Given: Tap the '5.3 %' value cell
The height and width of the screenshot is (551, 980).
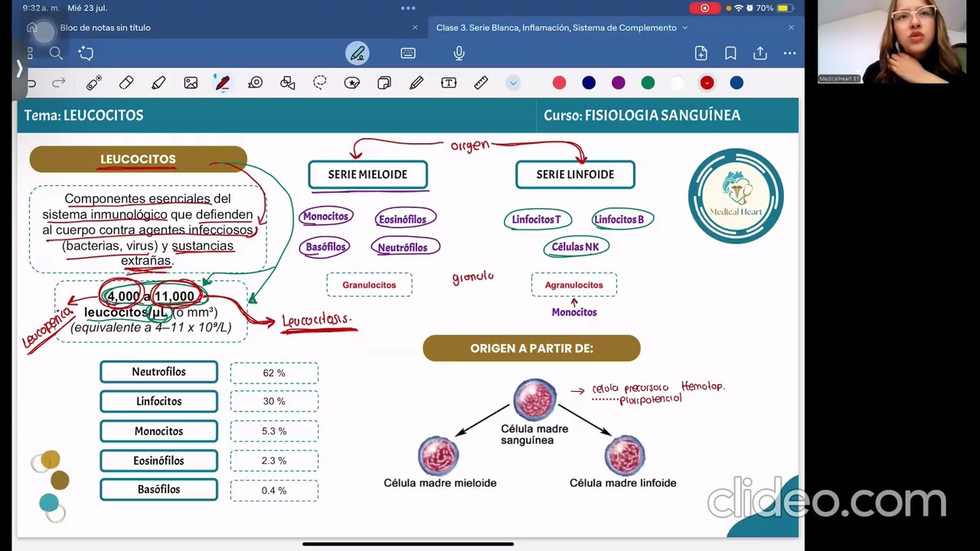Looking at the screenshot, I should (x=274, y=431).
